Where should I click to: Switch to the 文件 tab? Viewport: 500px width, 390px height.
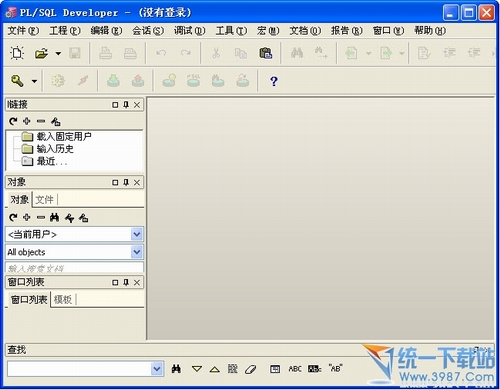pos(44,200)
